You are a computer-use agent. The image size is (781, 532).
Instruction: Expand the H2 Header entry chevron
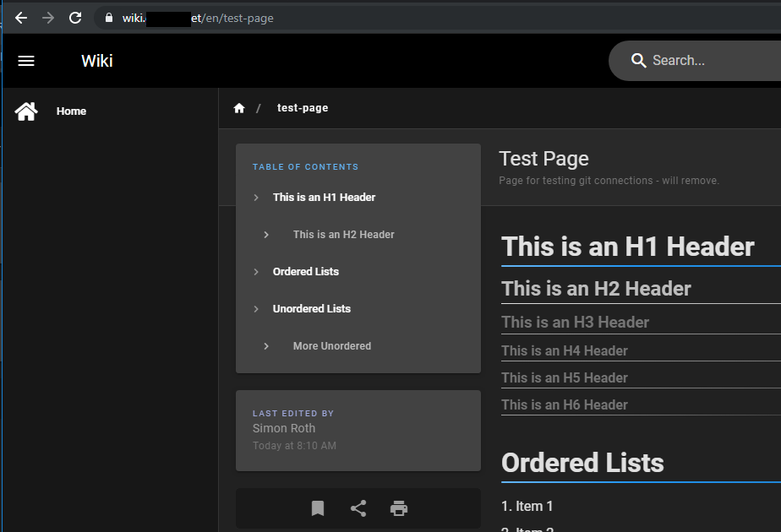tap(266, 234)
